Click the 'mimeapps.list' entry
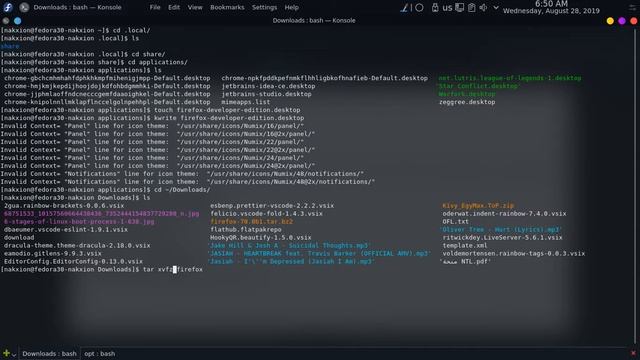The image size is (640, 360). point(246,102)
